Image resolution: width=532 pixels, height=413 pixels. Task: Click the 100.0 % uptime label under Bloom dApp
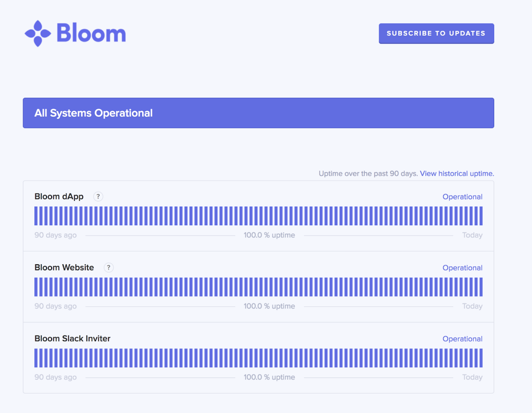coord(269,235)
